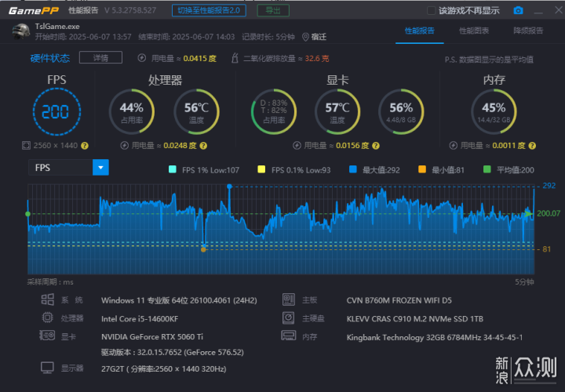The width and height of the screenshot is (565, 392).
Task: Open help icon beside memory power 0.0011 度
Action: coord(532,146)
